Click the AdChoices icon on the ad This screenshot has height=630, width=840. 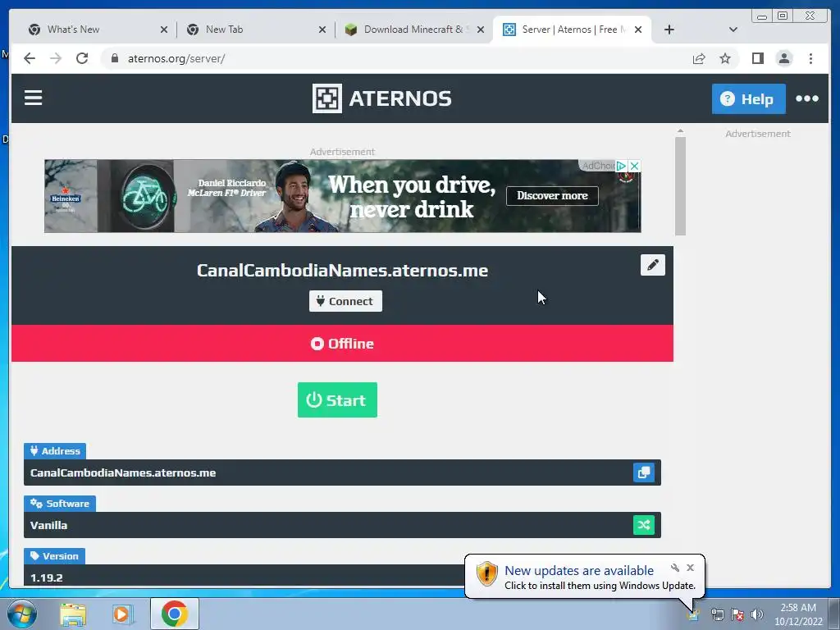(622, 166)
